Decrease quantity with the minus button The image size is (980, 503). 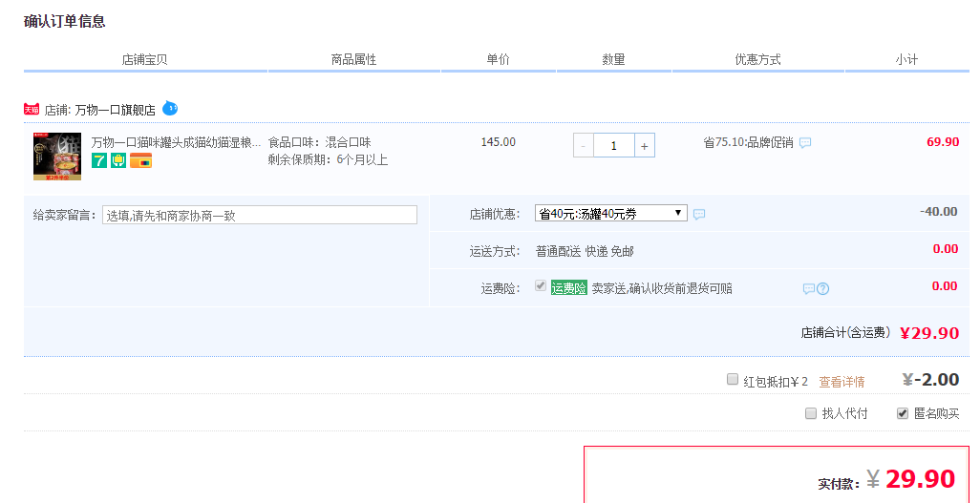coord(583,146)
